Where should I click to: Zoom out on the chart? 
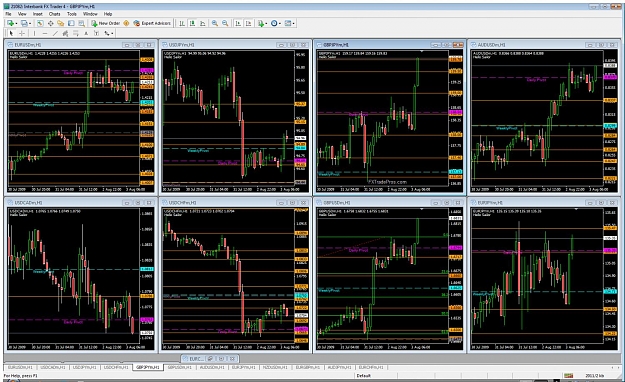[225, 23]
